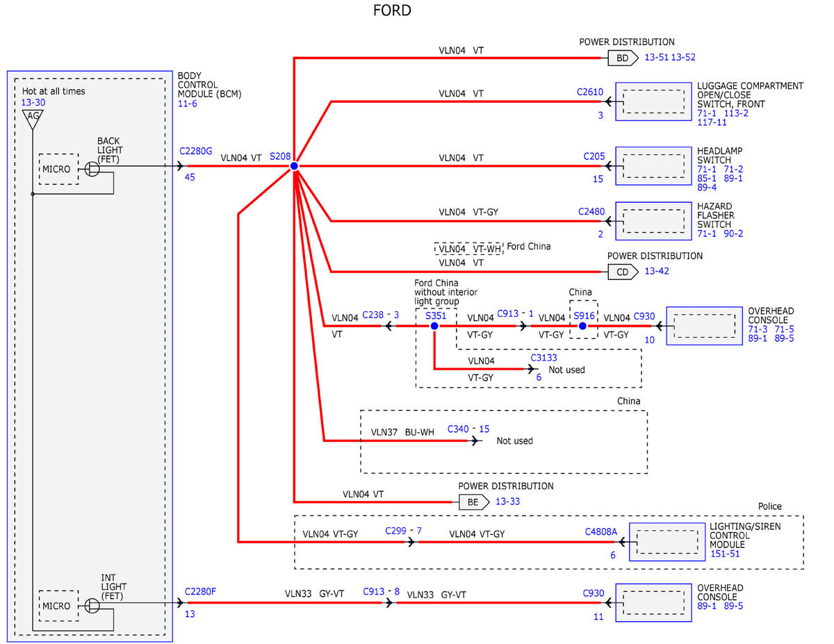The width and height of the screenshot is (834, 644).
Task: Select the hazard flasher switch component box
Action: click(x=653, y=221)
